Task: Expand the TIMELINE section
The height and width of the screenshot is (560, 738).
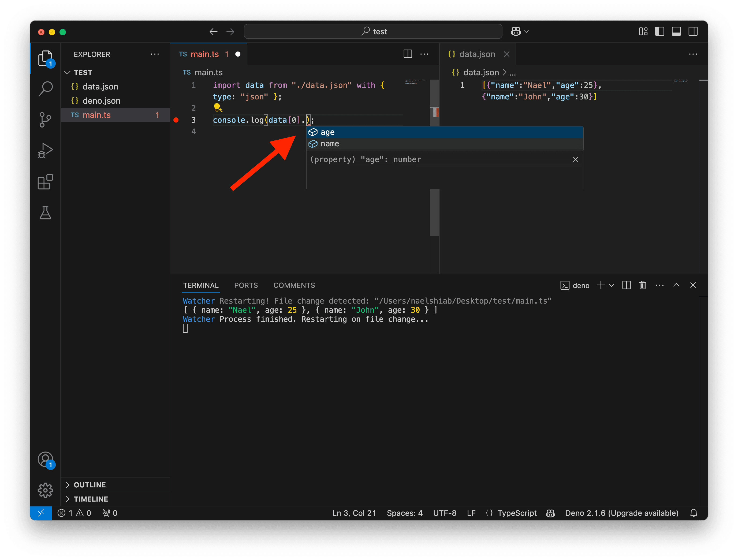Action: coord(115,499)
